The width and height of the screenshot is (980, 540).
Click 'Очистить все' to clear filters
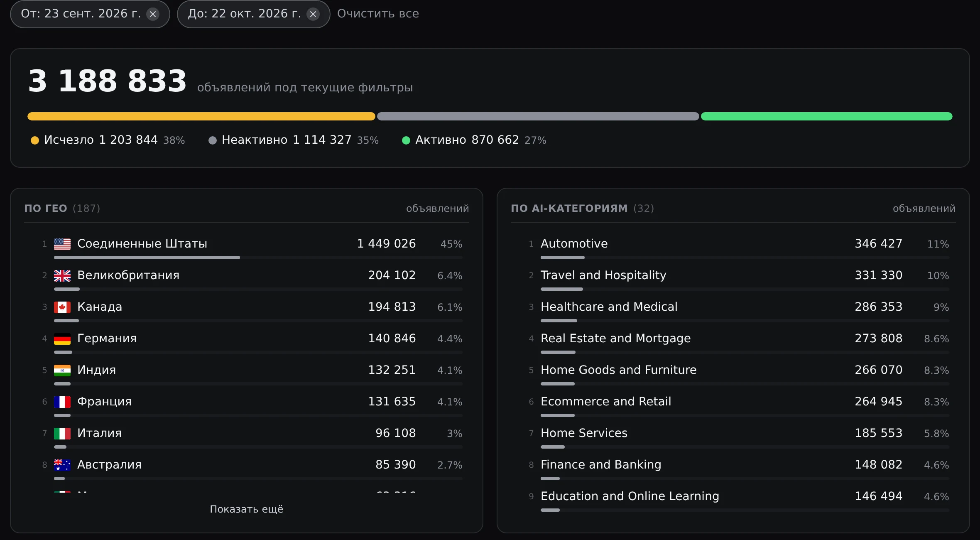pos(378,14)
